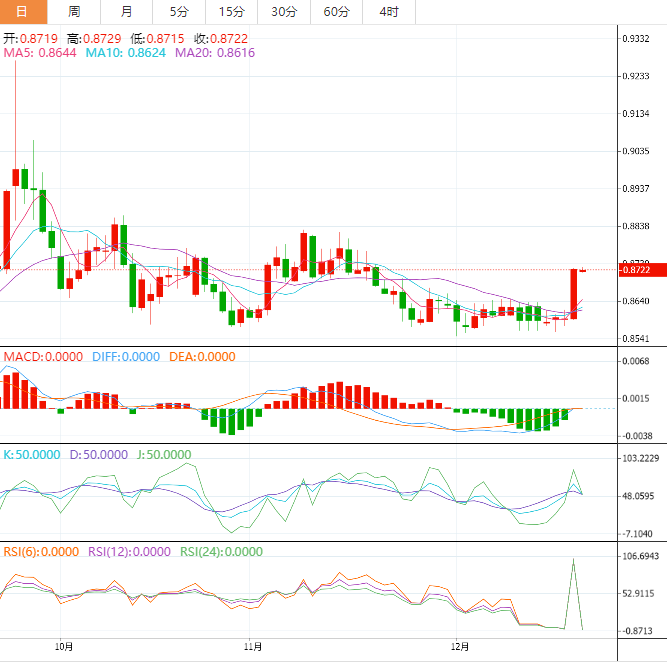Click the 48.0595 KDJ axis label
This screenshot has height=666, width=667.
pos(638,496)
